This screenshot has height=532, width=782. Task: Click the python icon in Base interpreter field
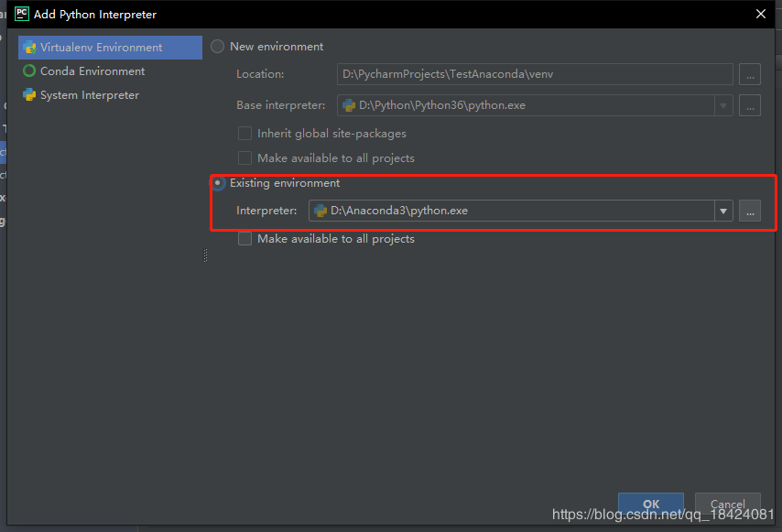click(x=349, y=105)
